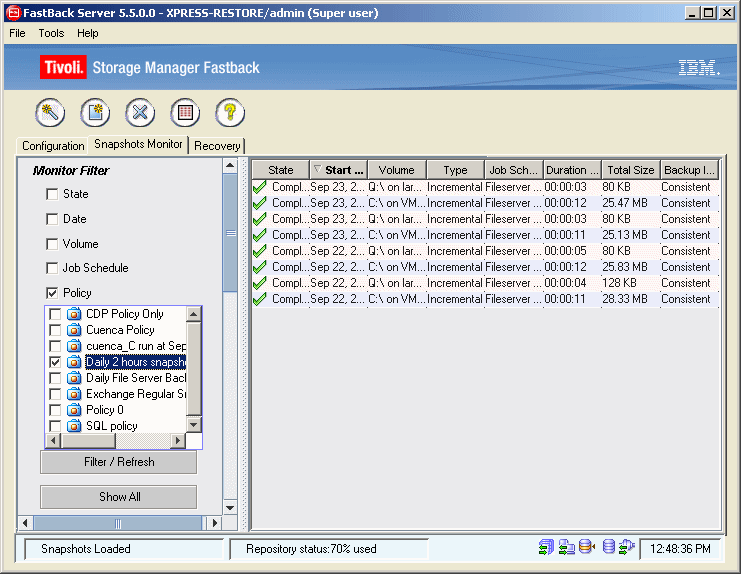
Task: Click the FastBack title bar application icon
Action: (14, 13)
